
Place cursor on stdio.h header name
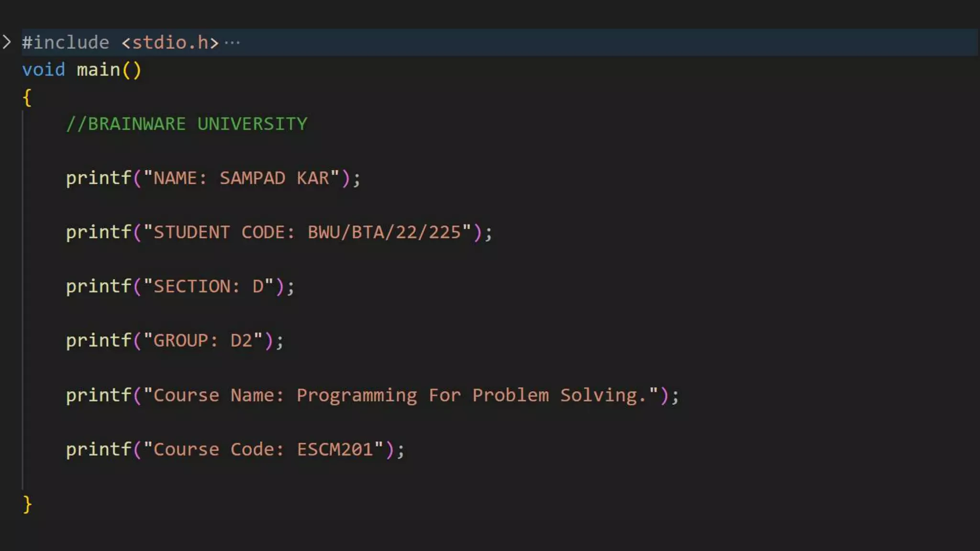pyautogui.click(x=170, y=43)
